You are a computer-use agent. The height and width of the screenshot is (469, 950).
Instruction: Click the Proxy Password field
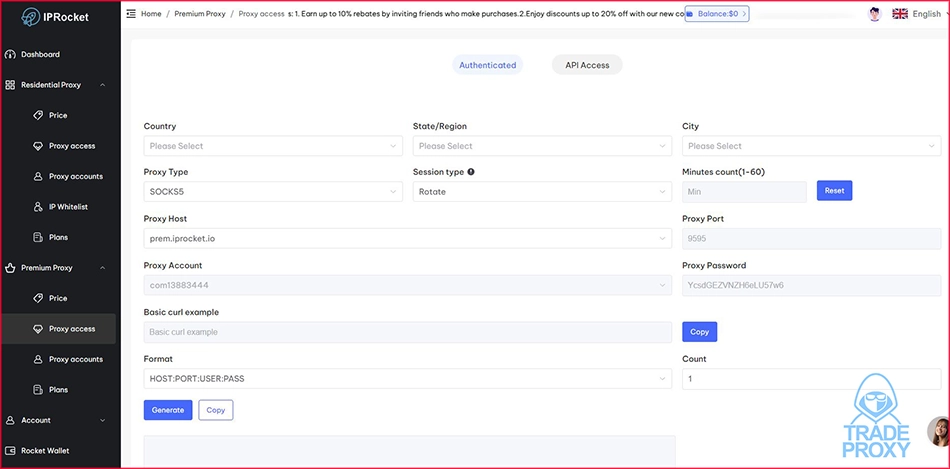[812, 285]
